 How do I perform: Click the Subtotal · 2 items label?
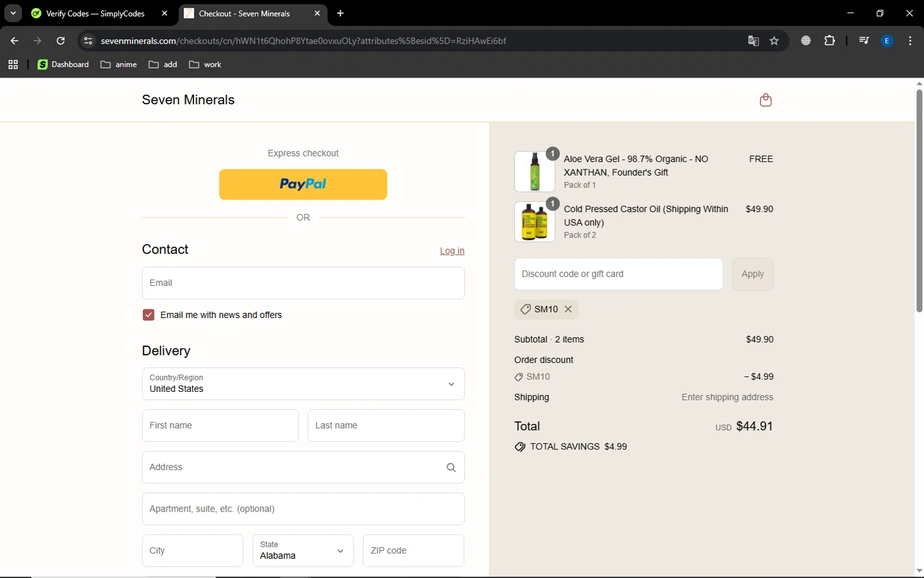pyautogui.click(x=549, y=340)
